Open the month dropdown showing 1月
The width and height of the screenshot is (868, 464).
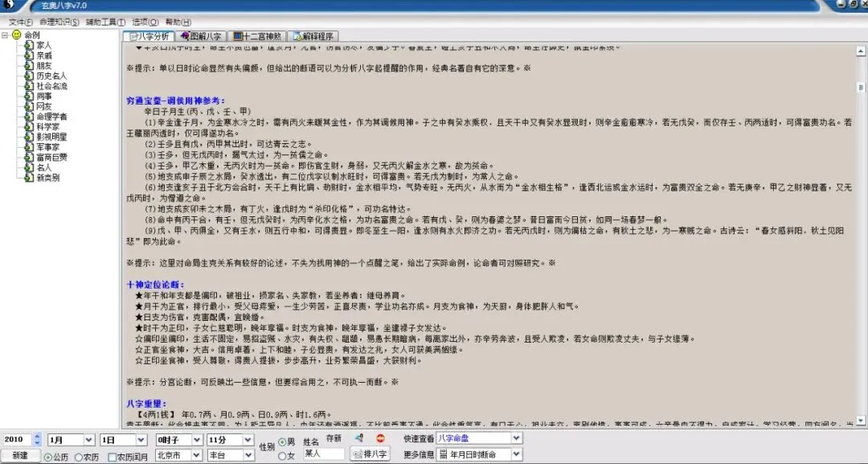[x=88, y=440]
